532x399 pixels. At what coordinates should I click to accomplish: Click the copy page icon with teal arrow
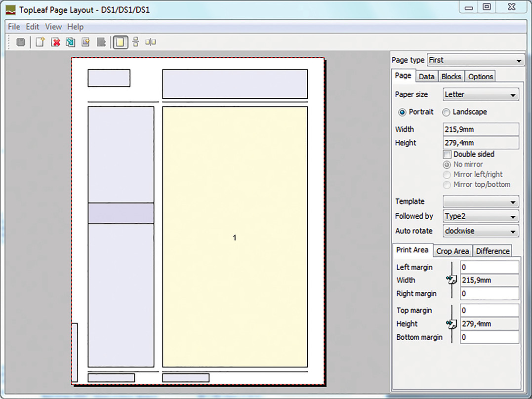tap(71, 42)
